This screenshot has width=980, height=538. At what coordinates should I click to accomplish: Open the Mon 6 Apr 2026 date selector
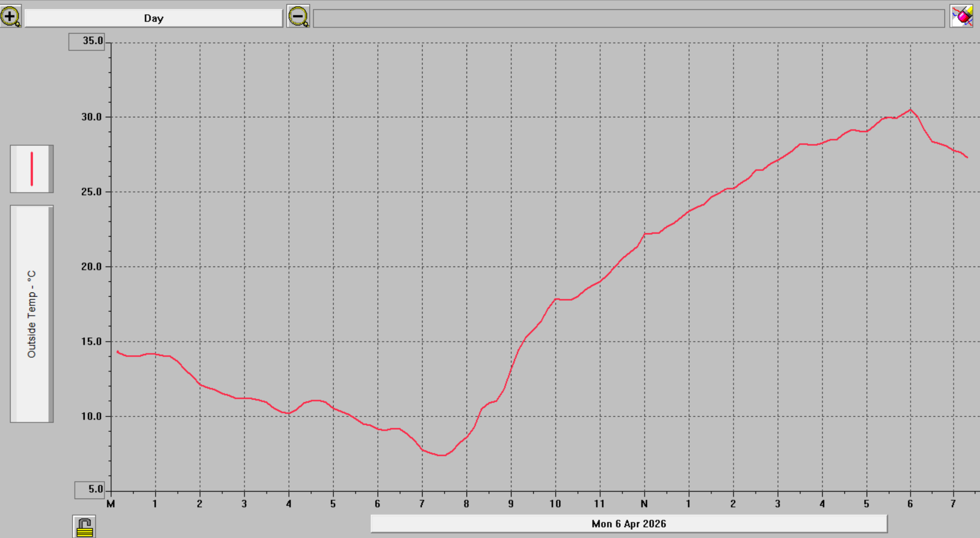[628, 524]
